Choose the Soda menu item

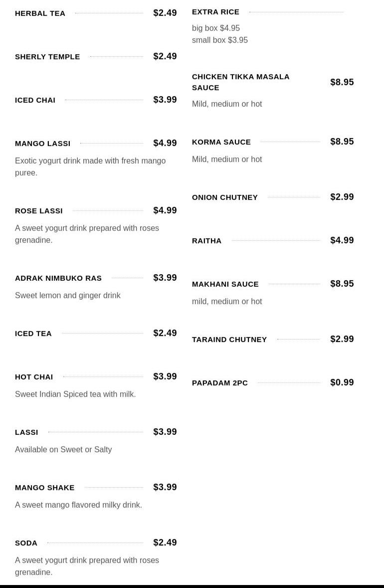[26, 543]
